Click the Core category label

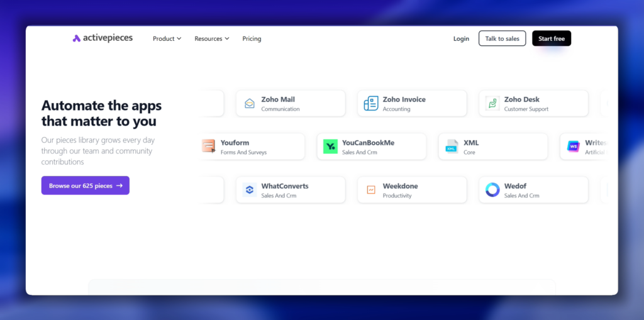click(x=469, y=152)
